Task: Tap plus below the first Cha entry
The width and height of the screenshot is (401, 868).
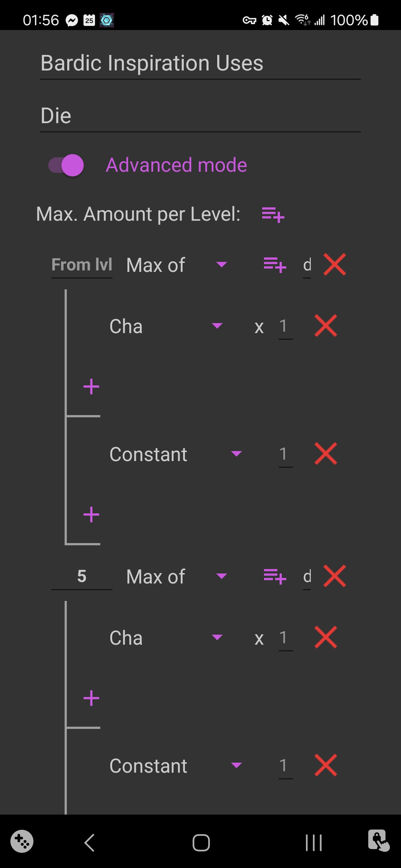Action: pos(91,387)
